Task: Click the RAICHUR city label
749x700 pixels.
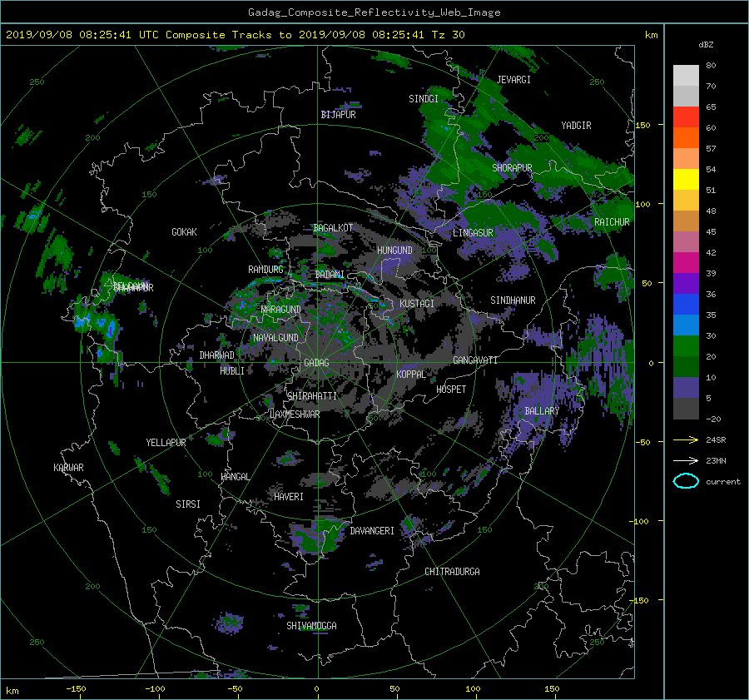Action: (612, 222)
